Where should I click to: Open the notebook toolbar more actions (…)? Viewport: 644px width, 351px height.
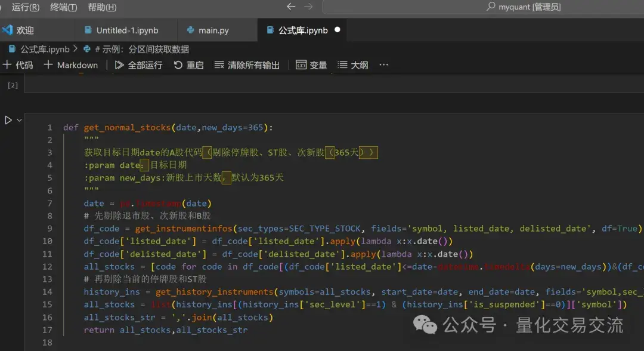[383, 64]
